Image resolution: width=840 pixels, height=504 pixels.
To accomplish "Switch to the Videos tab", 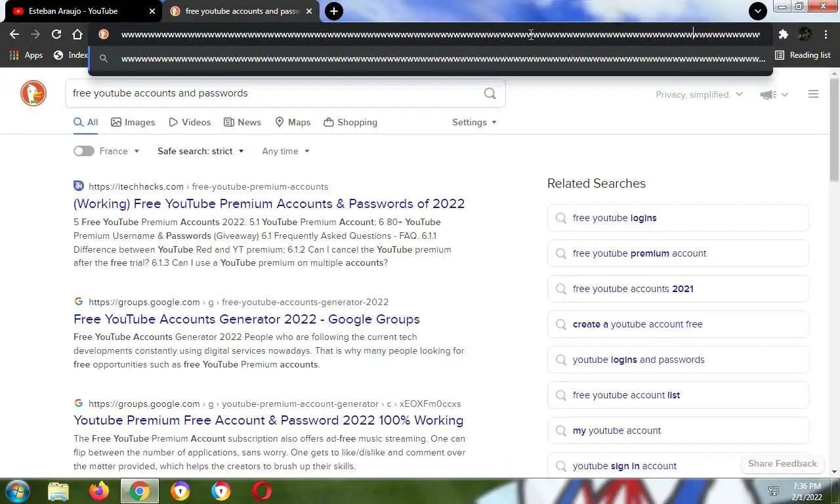I will (x=190, y=122).
